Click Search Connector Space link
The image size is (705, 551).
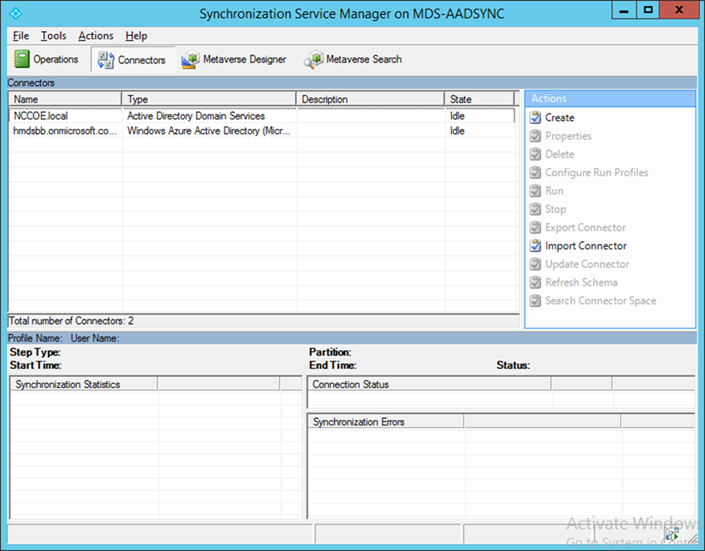(x=601, y=300)
